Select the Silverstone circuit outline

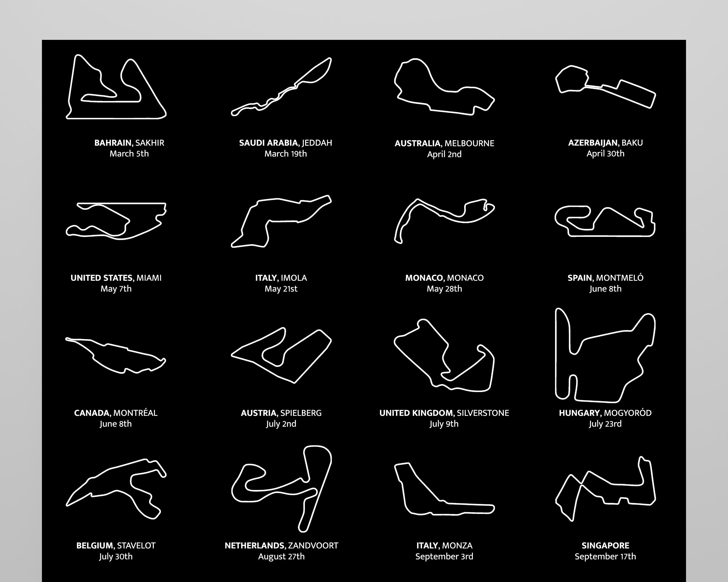(444, 356)
